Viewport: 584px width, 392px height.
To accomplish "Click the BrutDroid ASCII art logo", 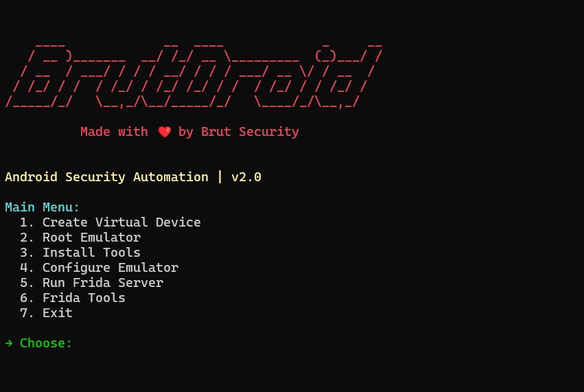I will (x=194, y=76).
